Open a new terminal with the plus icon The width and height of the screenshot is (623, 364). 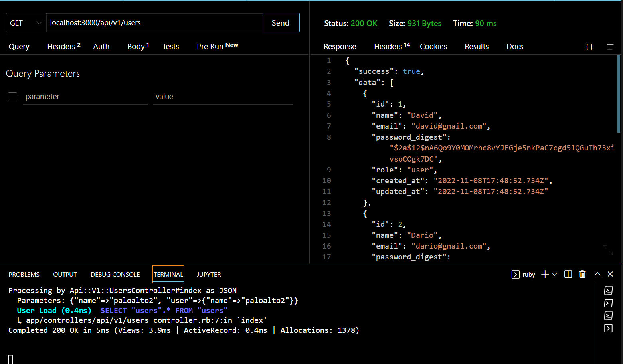[545, 274]
